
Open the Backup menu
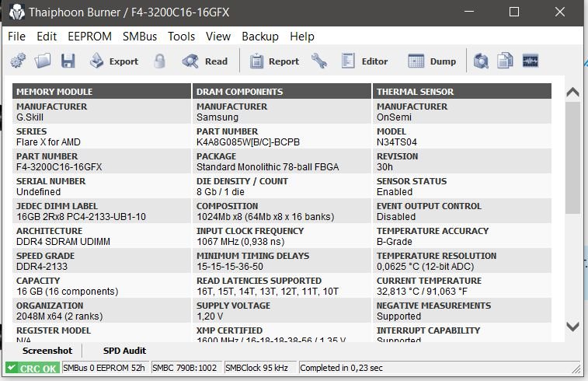click(260, 37)
